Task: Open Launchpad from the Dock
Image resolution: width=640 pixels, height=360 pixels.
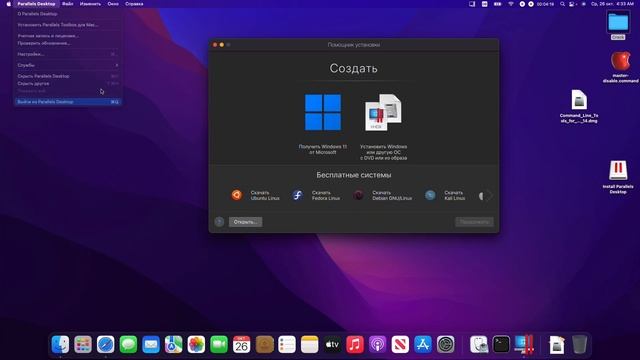Action: (x=83, y=344)
